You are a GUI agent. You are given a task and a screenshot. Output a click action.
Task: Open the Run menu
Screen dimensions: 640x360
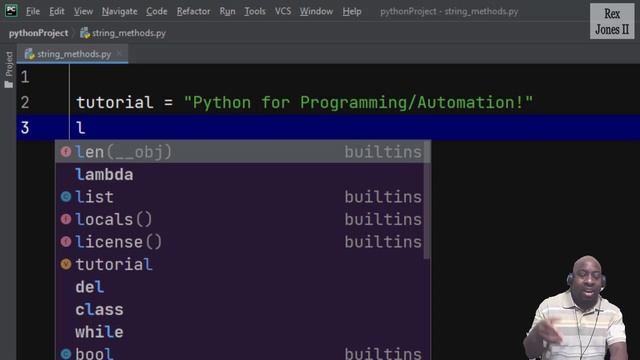[227, 11]
